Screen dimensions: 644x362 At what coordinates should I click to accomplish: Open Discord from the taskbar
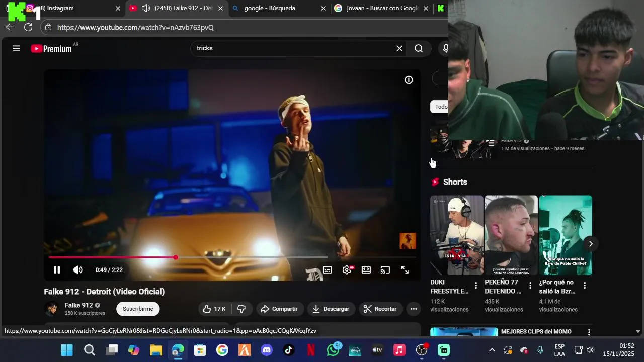[x=267, y=350]
